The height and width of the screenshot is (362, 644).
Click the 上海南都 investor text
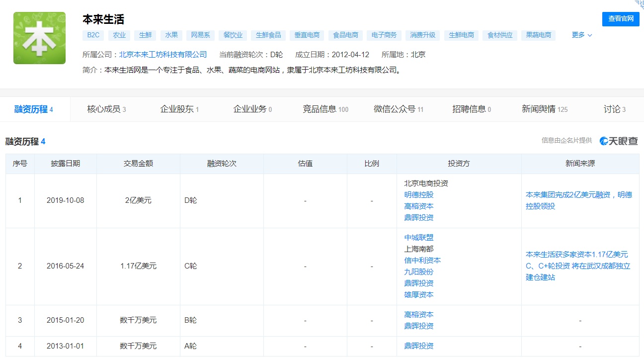(x=419, y=249)
